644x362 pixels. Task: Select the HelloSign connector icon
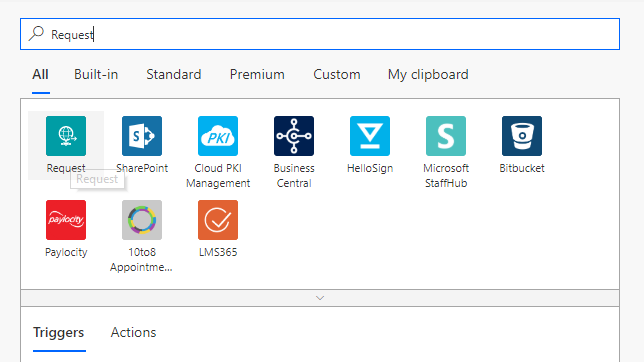[x=370, y=136]
